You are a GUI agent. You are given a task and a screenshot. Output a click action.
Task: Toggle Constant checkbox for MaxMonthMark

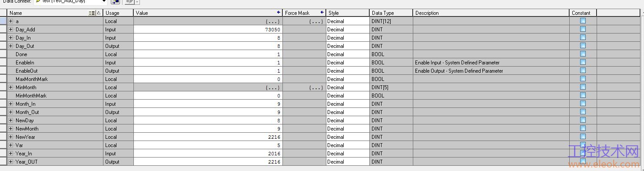(583, 78)
